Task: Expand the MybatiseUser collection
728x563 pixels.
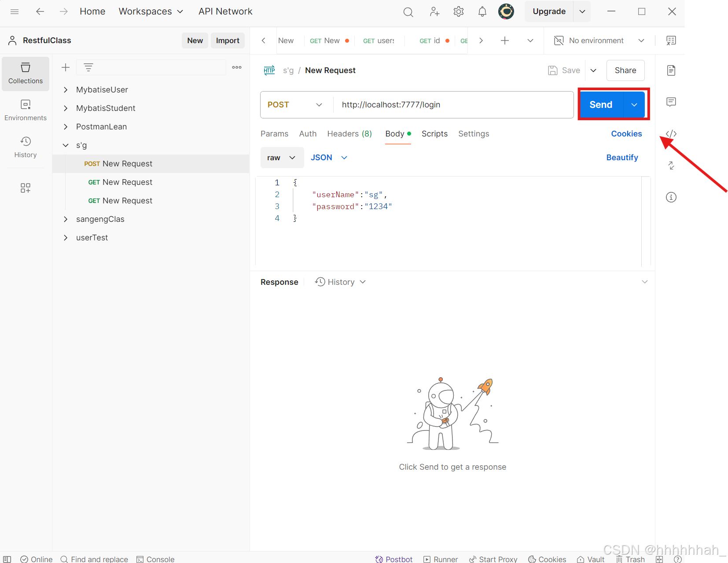Action: [66, 90]
